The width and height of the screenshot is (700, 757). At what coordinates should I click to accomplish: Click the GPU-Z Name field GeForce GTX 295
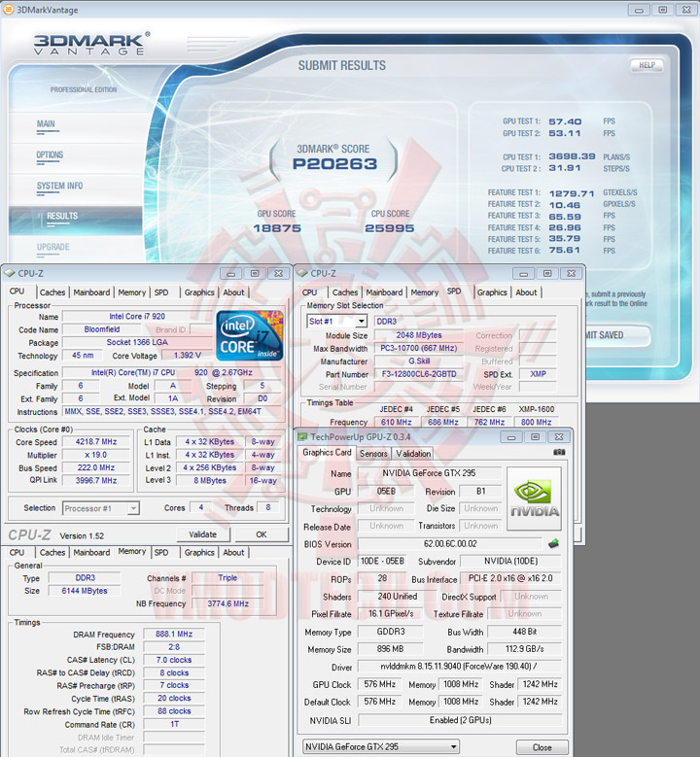429,473
